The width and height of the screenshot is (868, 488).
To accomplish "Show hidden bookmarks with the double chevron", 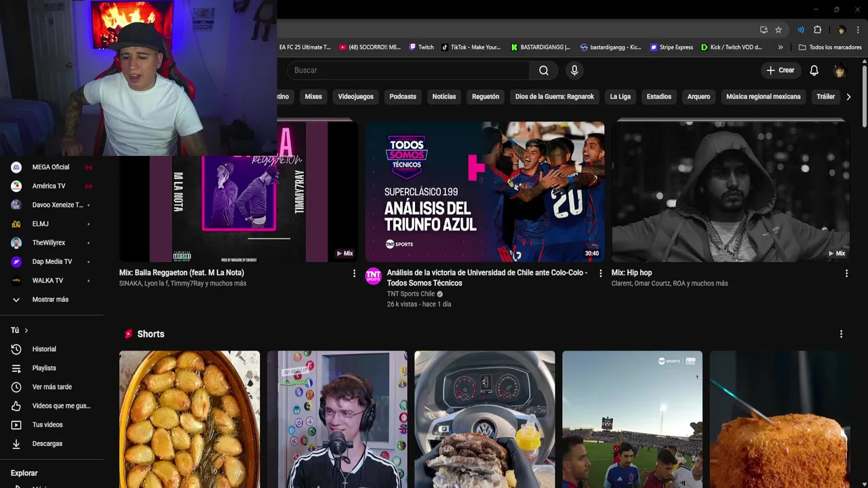I will tap(781, 47).
